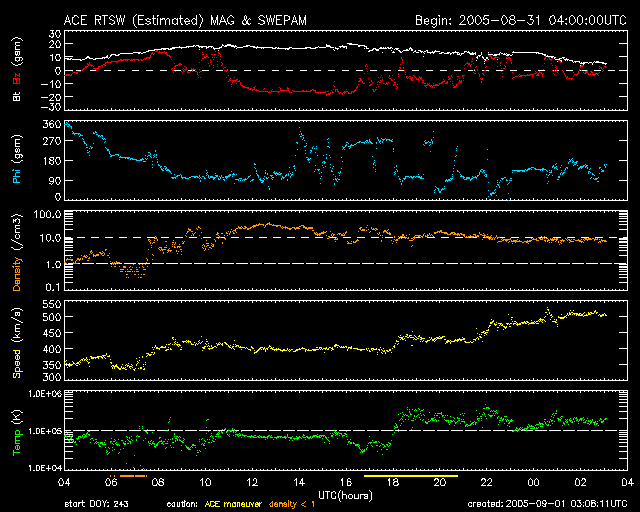
Task: Click the 'Phi (gsm)' axis label
Action: click(x=17, y=159)
